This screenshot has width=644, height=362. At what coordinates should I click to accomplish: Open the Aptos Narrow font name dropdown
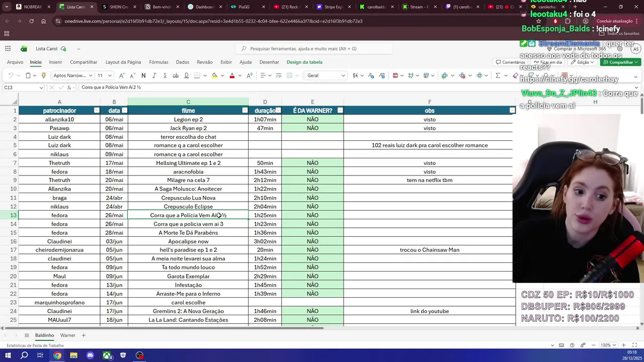pyautogui.click(x=91, y=75)
